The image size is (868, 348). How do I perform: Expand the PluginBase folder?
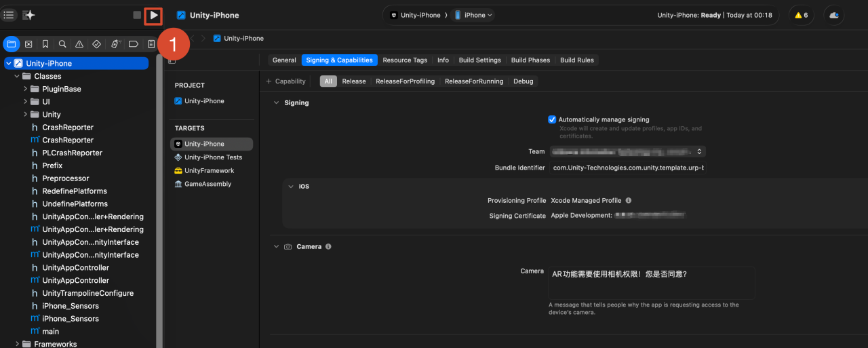(25, 89)
